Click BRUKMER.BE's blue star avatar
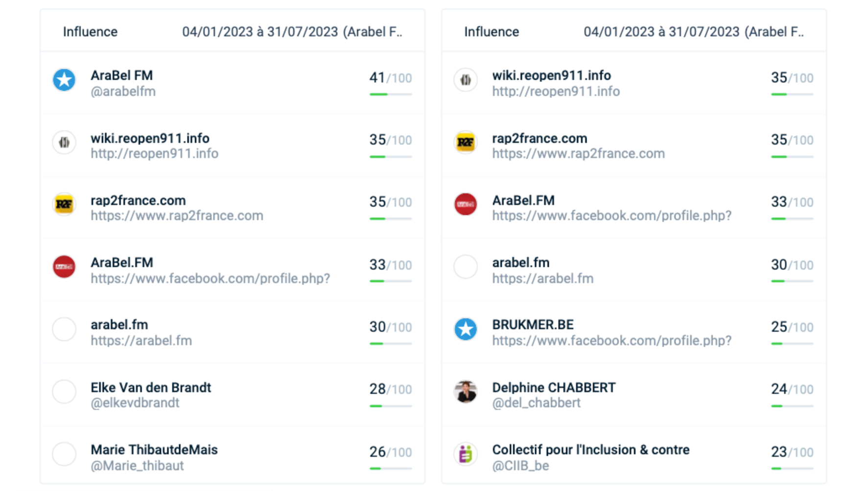The height and width of the screenshot is (491, 868). (x=466, y=329)
